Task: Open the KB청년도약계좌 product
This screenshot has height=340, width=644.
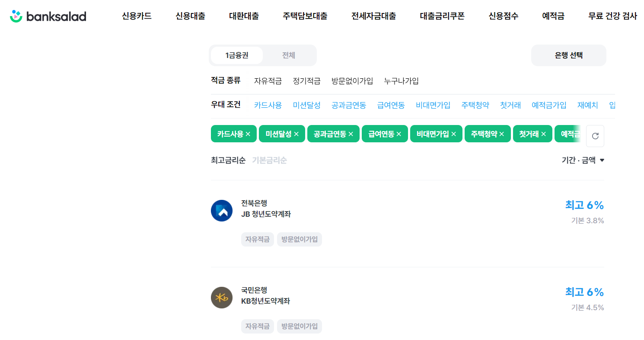Action: pyautogui.click(x=265, y=301)
